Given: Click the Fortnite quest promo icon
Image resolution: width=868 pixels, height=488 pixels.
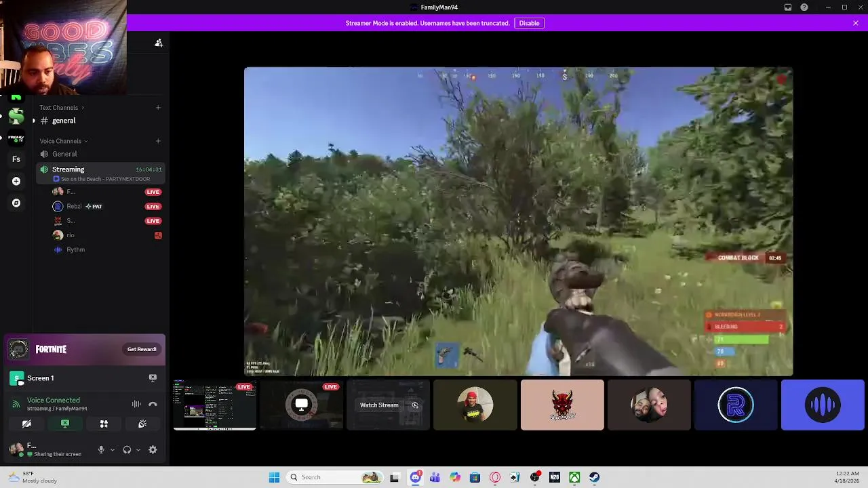Looking at the screenshot, I should pos(18,349).
